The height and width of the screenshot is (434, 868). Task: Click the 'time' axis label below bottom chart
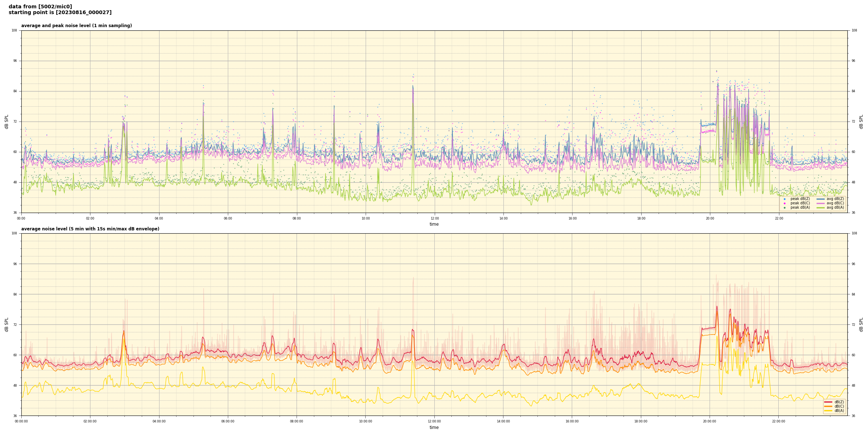(x=434, y=427)
